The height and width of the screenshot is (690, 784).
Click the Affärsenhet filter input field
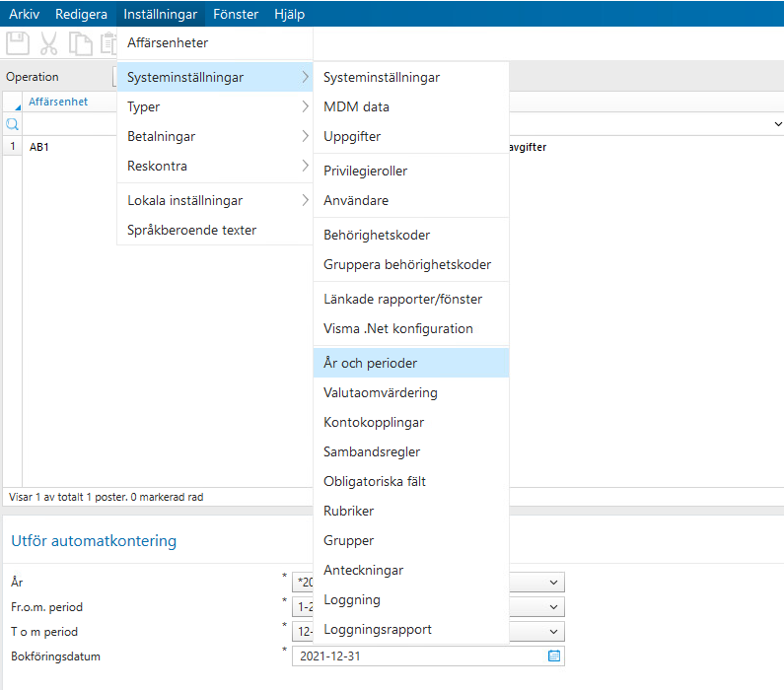[69, 124]
